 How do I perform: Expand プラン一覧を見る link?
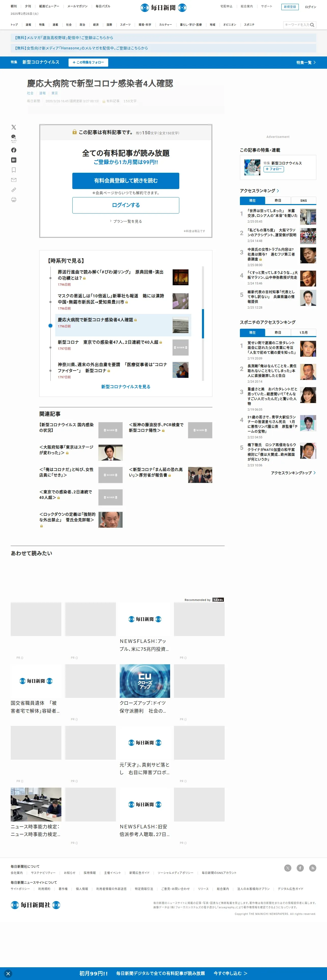click(126, 221)
